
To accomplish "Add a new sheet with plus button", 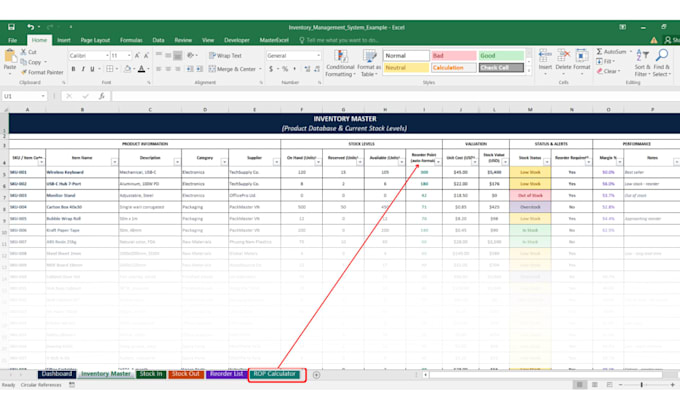I will coord(317,375).
